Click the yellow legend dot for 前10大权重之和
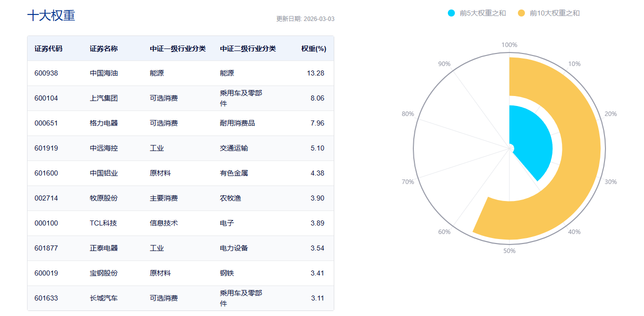The width and height of the screenshot is (644, 316). (x=521, y=13)
